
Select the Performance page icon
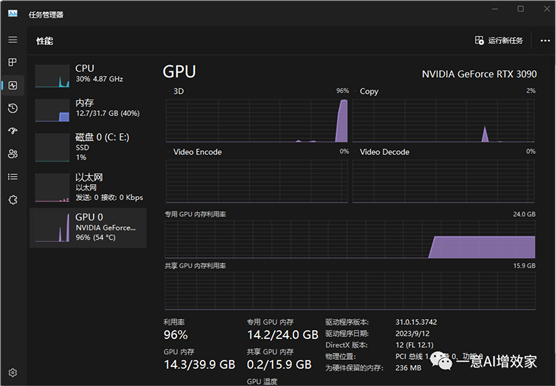[x=13, y=85]
